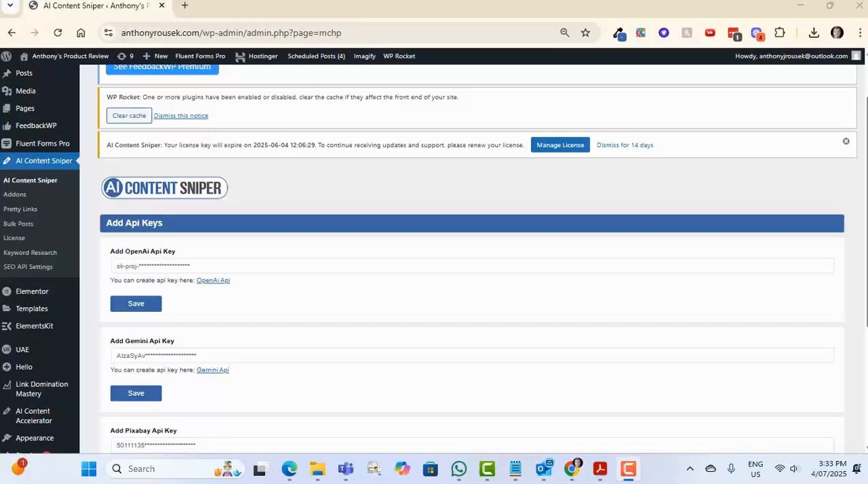Open the site information icon in the address bar
This screenshot has width=868, height=484.
tap(107, 33)
